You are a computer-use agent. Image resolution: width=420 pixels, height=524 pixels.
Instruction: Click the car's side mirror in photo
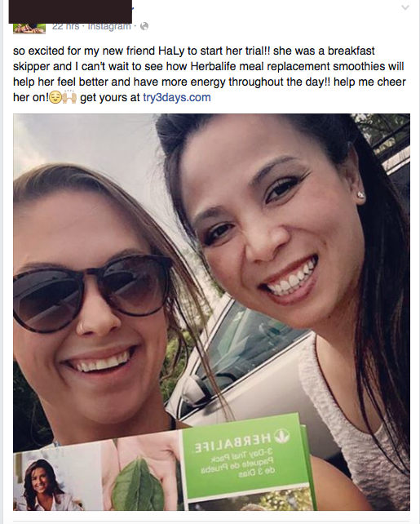(196, 390)
